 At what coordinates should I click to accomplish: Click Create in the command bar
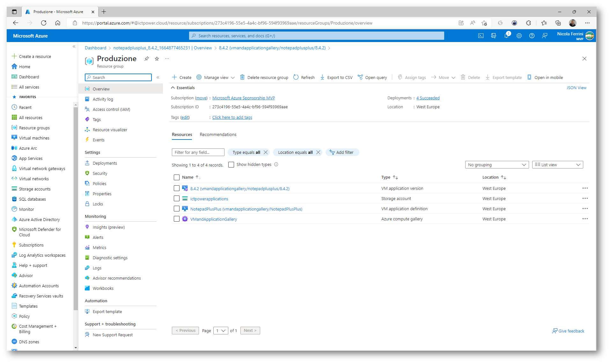(x=182, y=77)
